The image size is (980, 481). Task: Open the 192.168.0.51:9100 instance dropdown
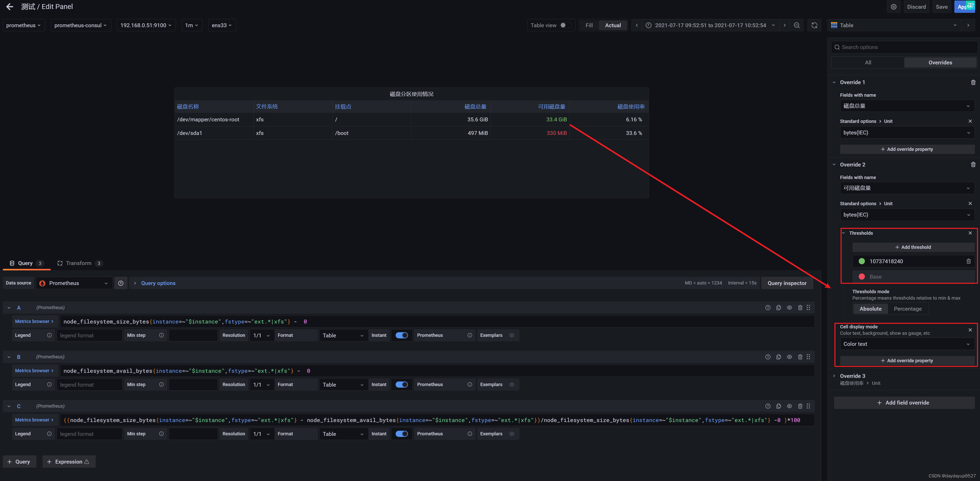146,25
